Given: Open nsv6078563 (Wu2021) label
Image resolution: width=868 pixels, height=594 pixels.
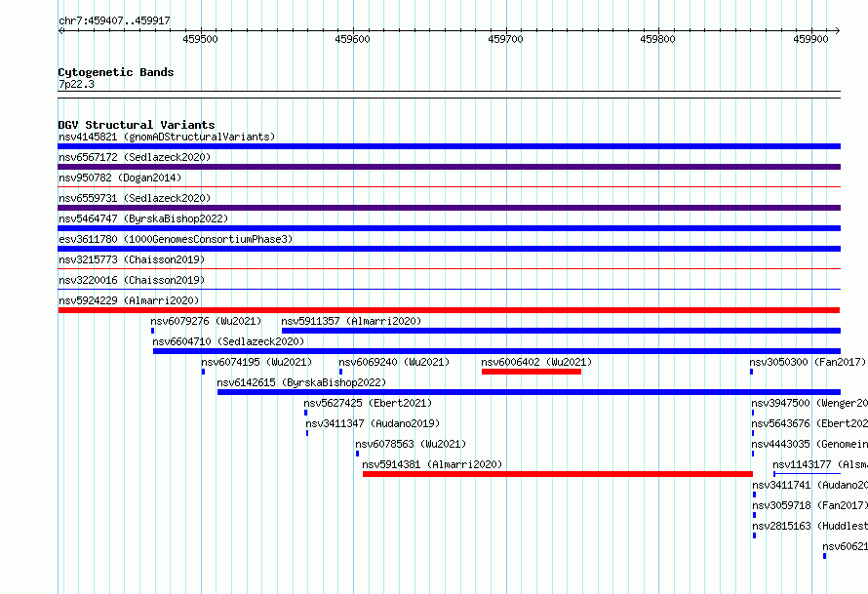Looking at the screenshot, I should click(411, 444).
